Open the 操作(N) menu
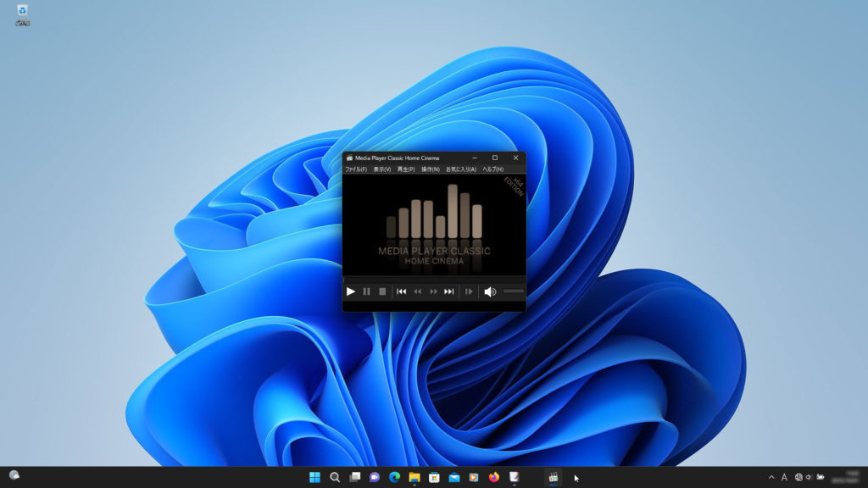The height and width of the screenshot is (488, 868). (430, 169)
